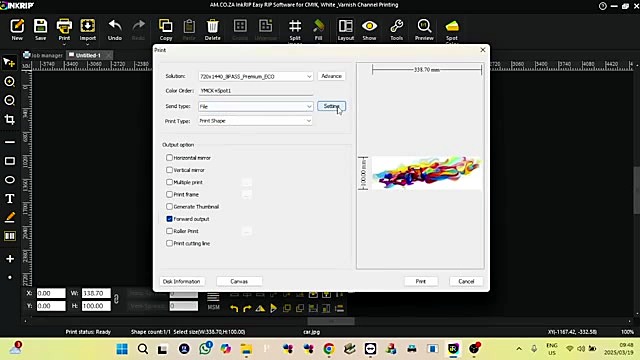640x360 pixels.
Task: Click the colorful image preview thumbnail
Action: tap(427, 173)
